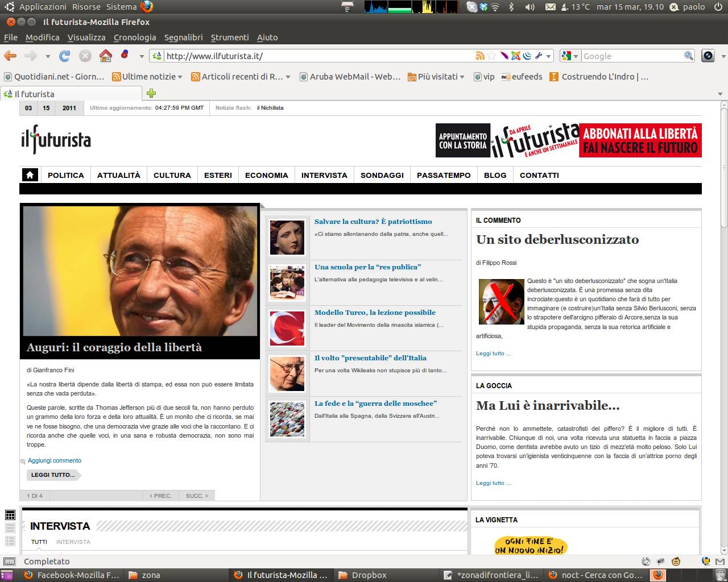Go to the black home icon in site navigation

click(x=30, y=175)
